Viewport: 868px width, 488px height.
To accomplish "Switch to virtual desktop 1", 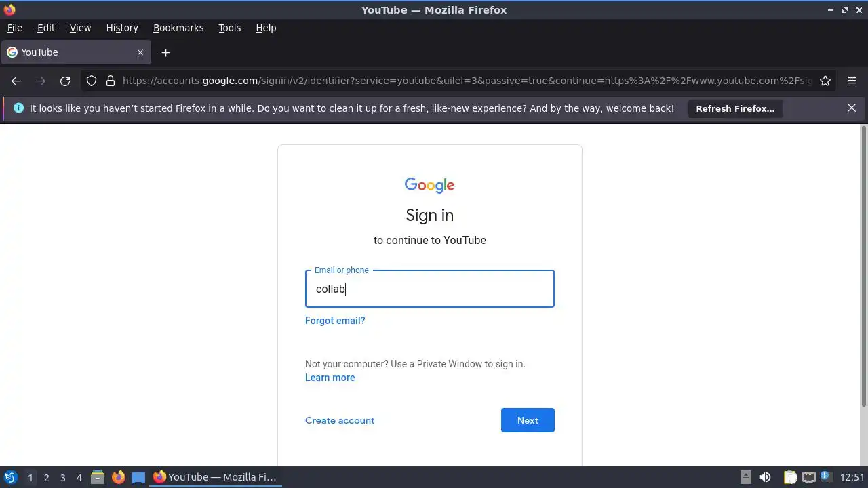I will [30, 477].
